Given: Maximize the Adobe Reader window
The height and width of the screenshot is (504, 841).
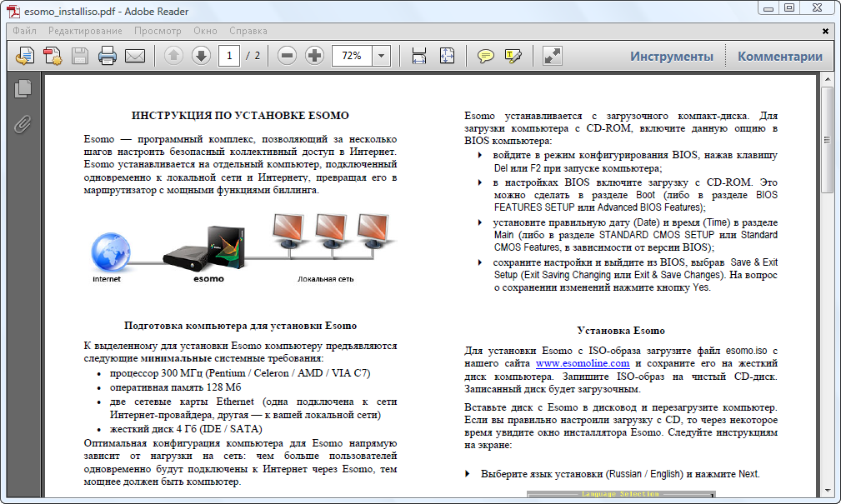Looking at the screenshot, I should pos(789,8).
